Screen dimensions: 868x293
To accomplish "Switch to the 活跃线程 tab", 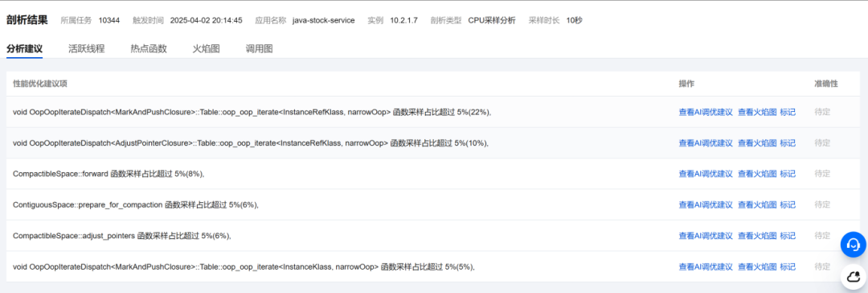I will click(86, 48).
